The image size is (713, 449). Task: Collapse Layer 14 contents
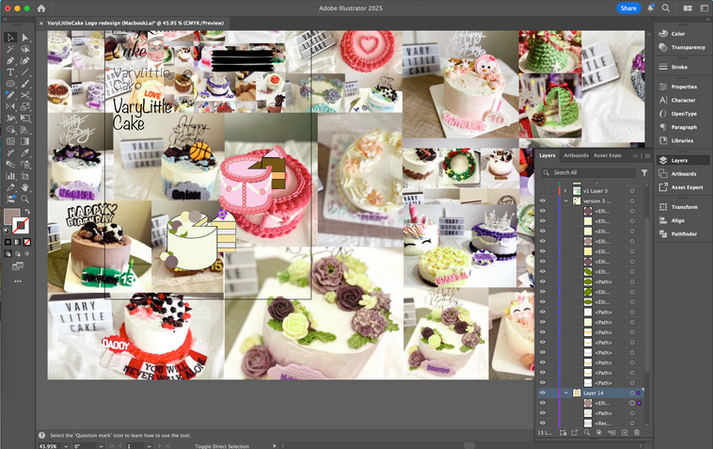click(566, 393)
